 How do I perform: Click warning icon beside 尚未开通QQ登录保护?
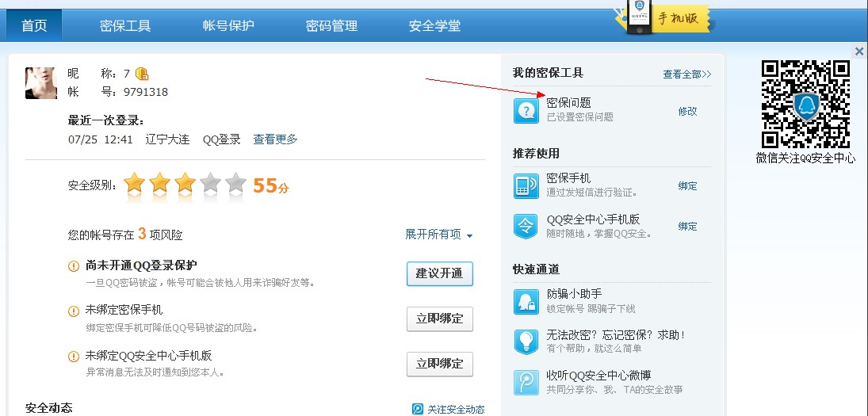point(74,266)
